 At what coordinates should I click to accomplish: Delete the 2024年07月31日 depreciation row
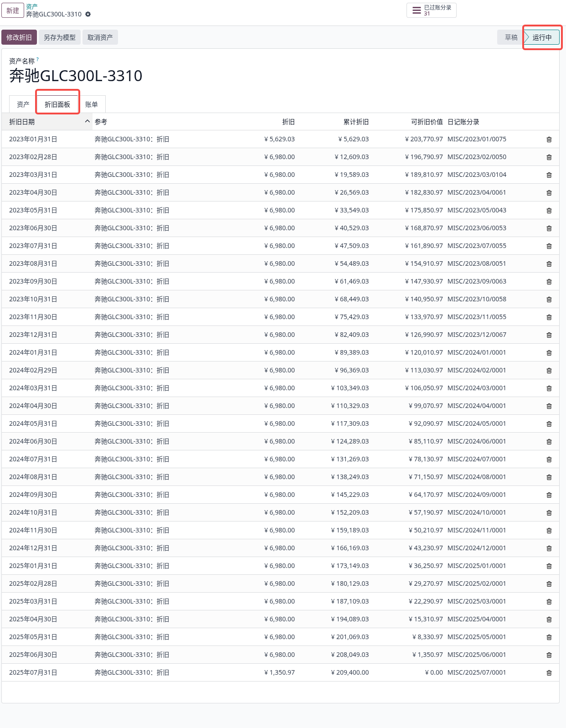pyautogui.click(x=549, y=460)
